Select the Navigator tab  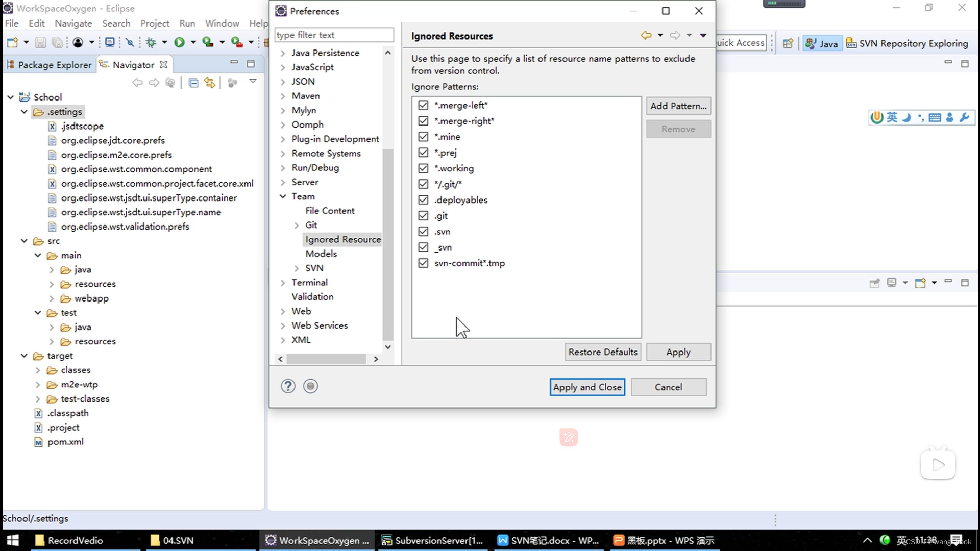pos(133,65)
